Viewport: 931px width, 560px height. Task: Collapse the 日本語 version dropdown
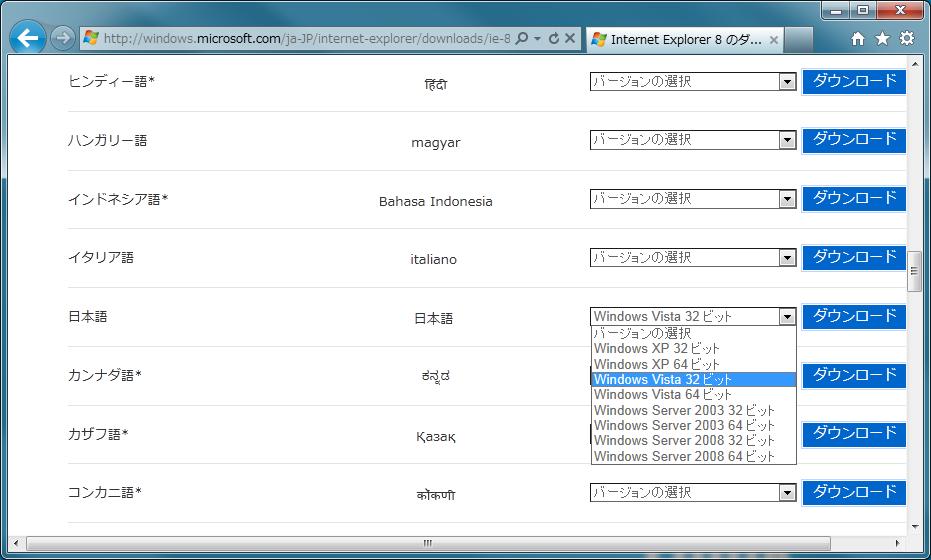click(x=787, y=317)
